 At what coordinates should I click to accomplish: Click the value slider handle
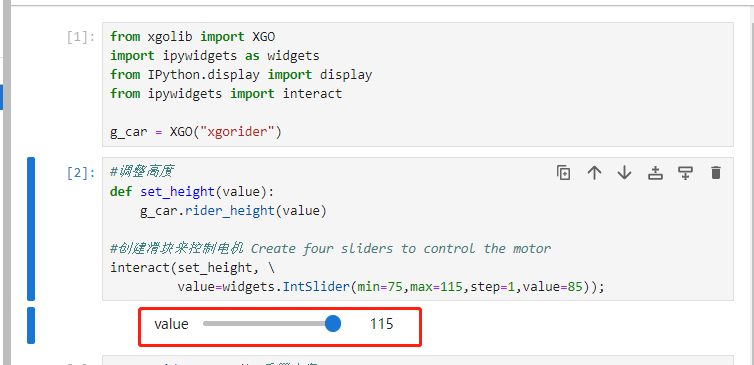(333, 324)
